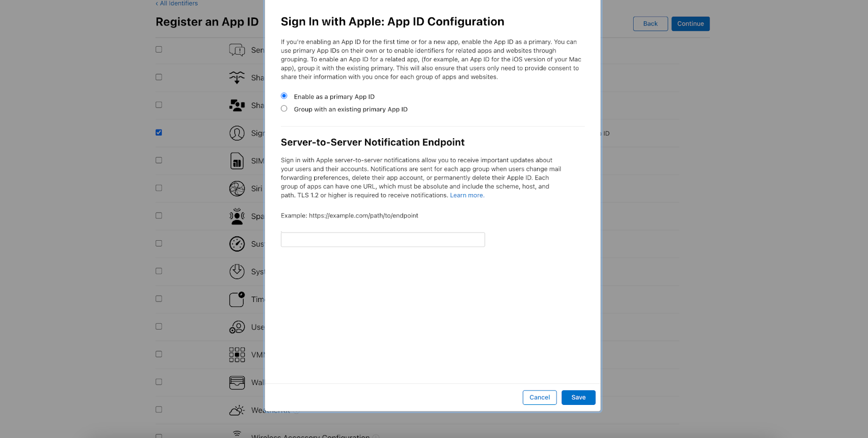Image resolution: width=868 pixels, height=438 pixels.
Task: Click the download-arrow circle capability icon
Action: tap(237, 272)
